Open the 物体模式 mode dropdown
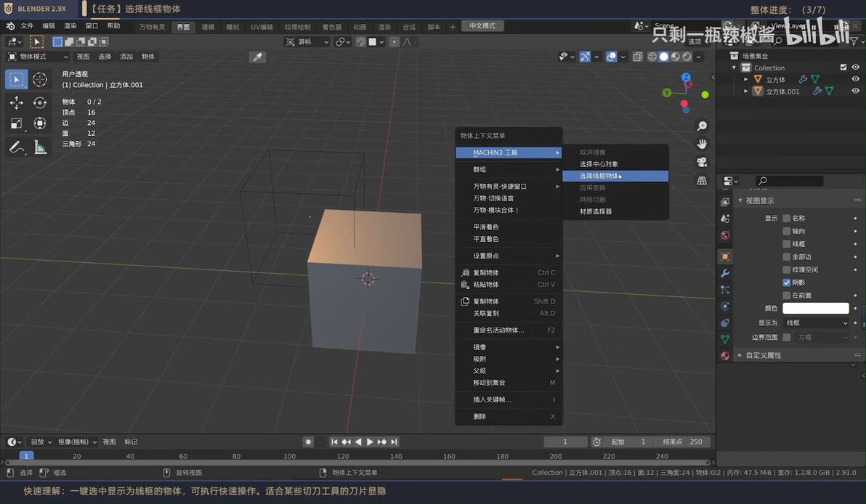Screen dimensions: 866x504 pos(38,57)
